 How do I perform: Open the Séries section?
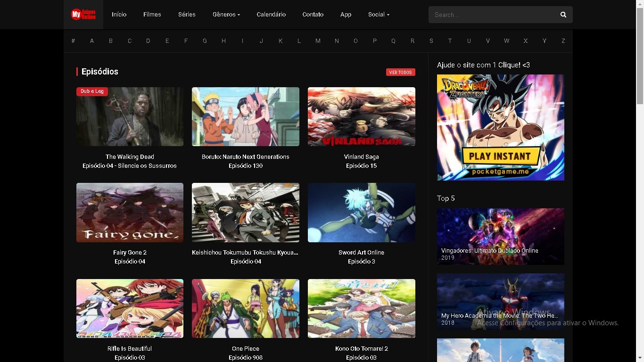coord(187,15)
